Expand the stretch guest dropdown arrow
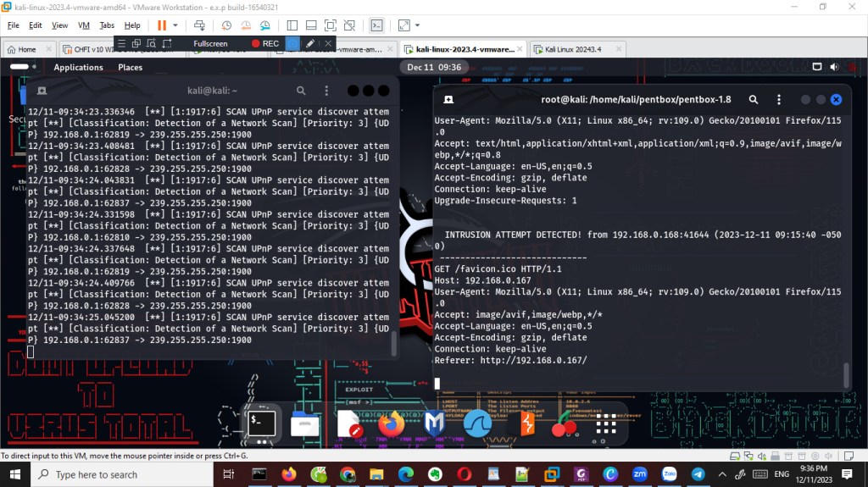Image resolution: width=868 pixels, height=487 pixels. [417, 25]
